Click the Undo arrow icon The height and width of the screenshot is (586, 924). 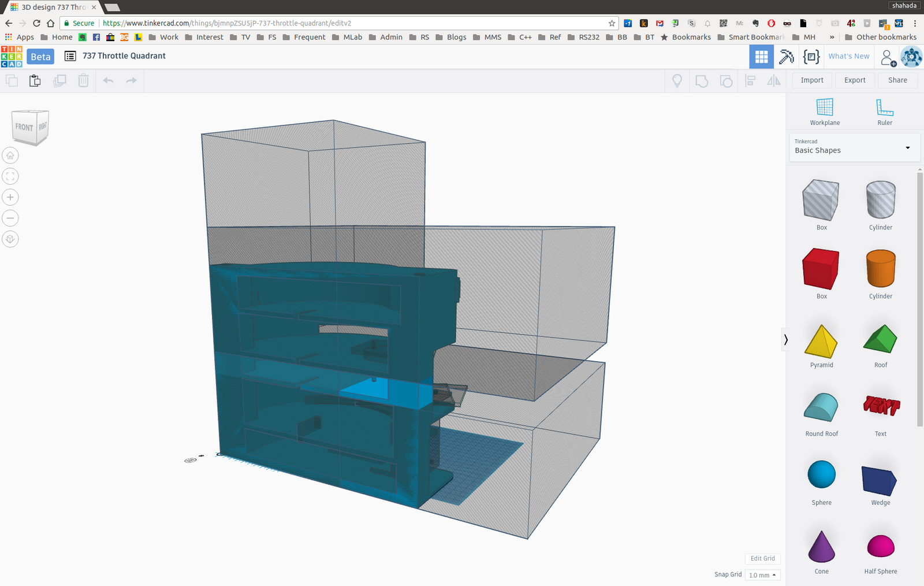(108, 80)
